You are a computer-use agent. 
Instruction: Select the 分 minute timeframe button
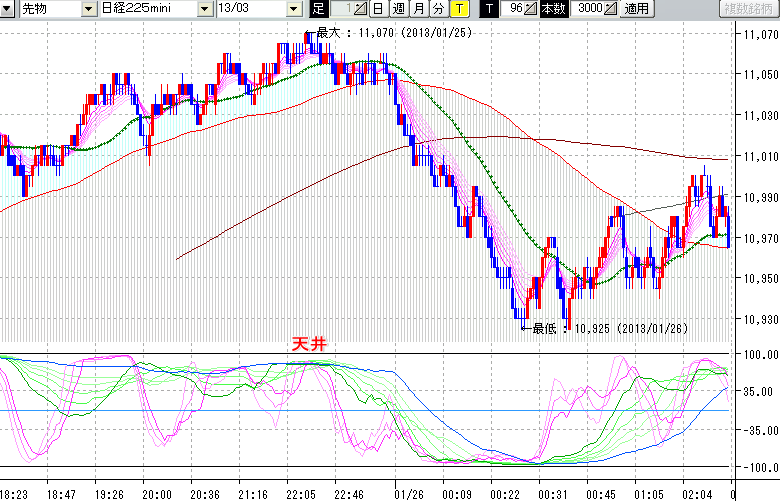click(x=438, y=9)
